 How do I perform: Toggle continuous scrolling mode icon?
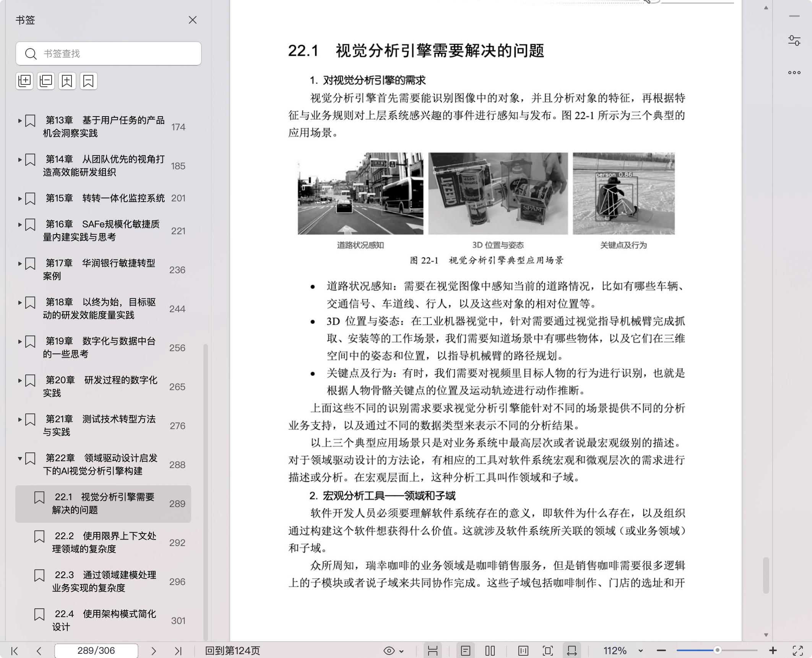433,651
